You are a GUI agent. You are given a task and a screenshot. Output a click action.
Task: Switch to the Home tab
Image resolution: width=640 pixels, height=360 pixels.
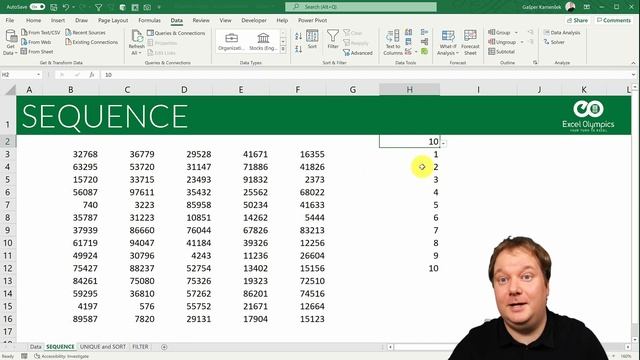[33, 20]
